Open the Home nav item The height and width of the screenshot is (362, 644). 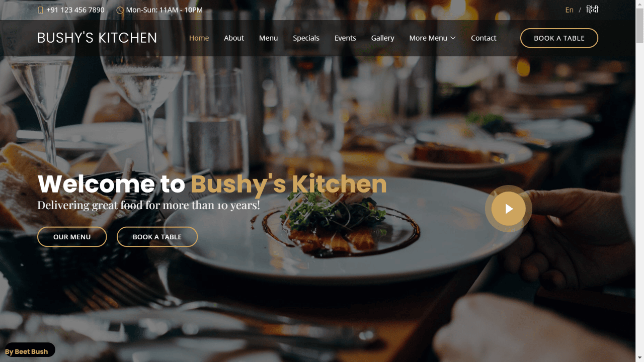(199, 38)
